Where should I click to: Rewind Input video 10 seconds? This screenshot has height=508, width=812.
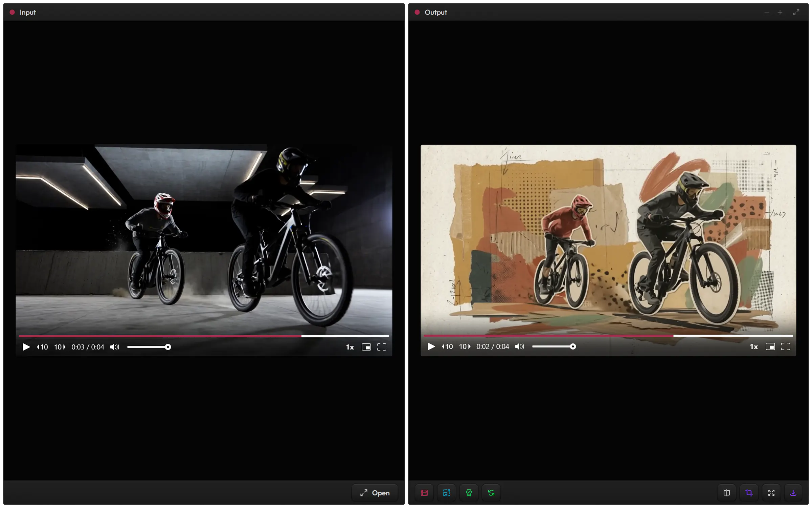tap(43, 347)
